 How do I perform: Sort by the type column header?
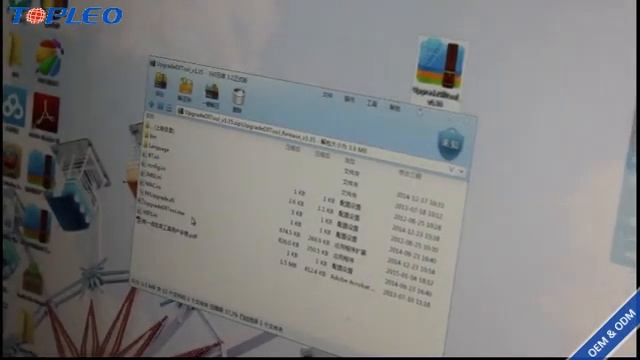coord(350,162)
